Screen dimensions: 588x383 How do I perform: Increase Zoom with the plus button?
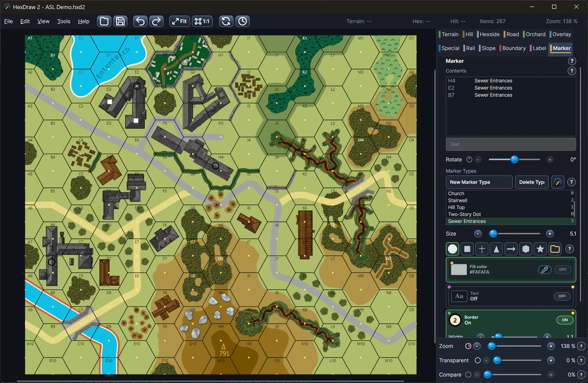tap(551, 346)
